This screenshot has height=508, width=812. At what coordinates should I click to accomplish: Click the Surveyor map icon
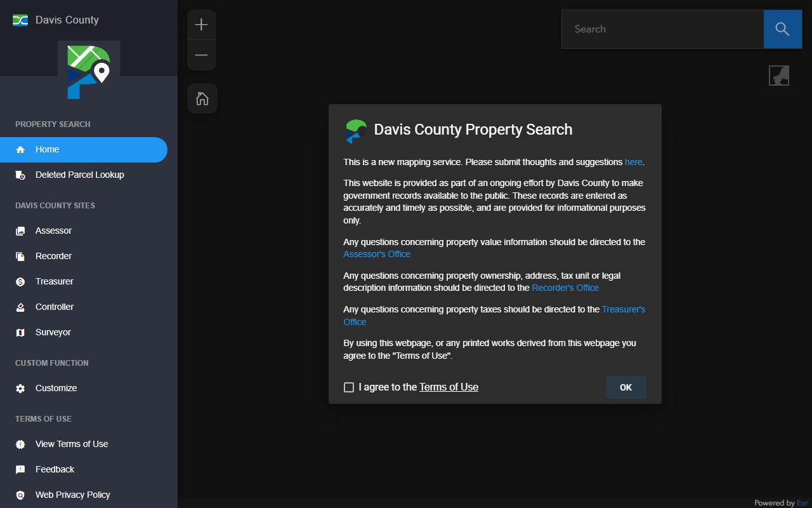pos(20,333)
